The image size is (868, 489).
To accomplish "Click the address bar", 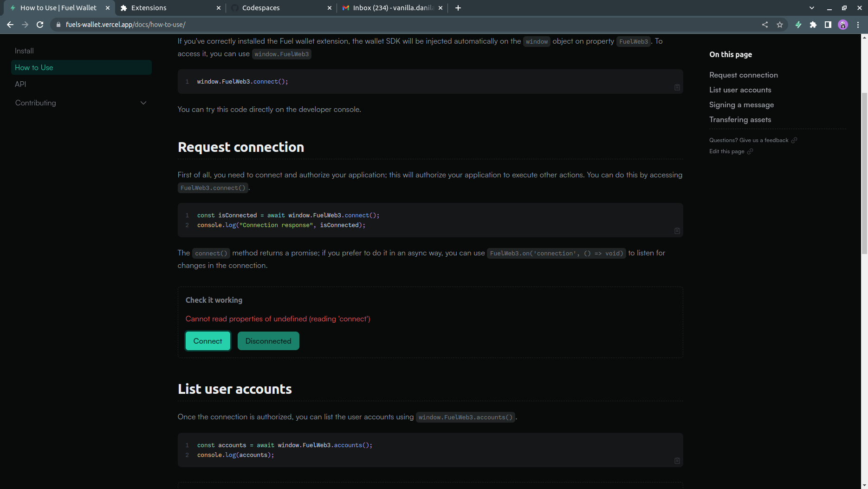I will 186,24.
